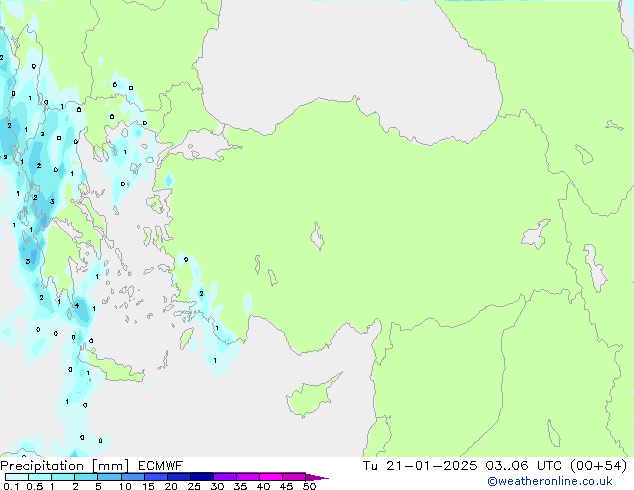Click the date '21-01-2025' in the footer
The width and height of the screenshot is (634, 490).
click(431, 466)
